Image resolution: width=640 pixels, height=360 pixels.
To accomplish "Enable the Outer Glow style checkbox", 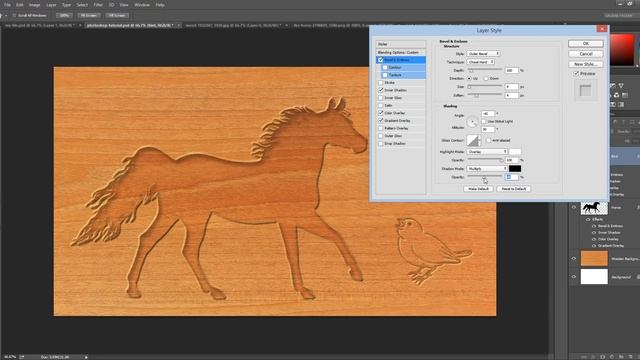I will (380, 136).
